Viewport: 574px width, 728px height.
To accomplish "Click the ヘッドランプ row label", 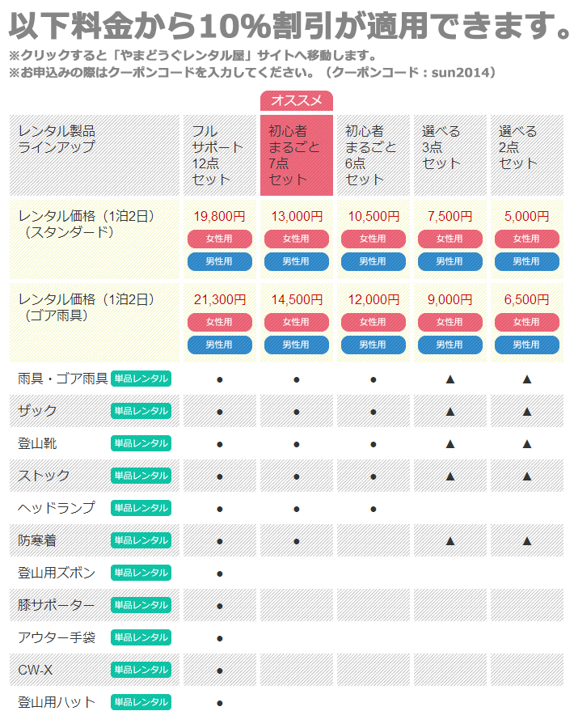I will click(57, 508).
